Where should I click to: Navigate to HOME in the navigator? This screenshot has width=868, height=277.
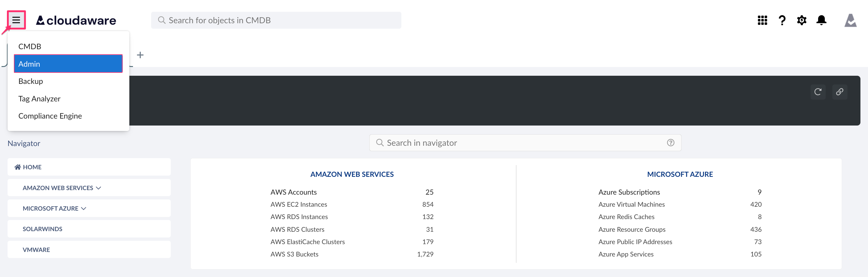click(x=32, y=167)
